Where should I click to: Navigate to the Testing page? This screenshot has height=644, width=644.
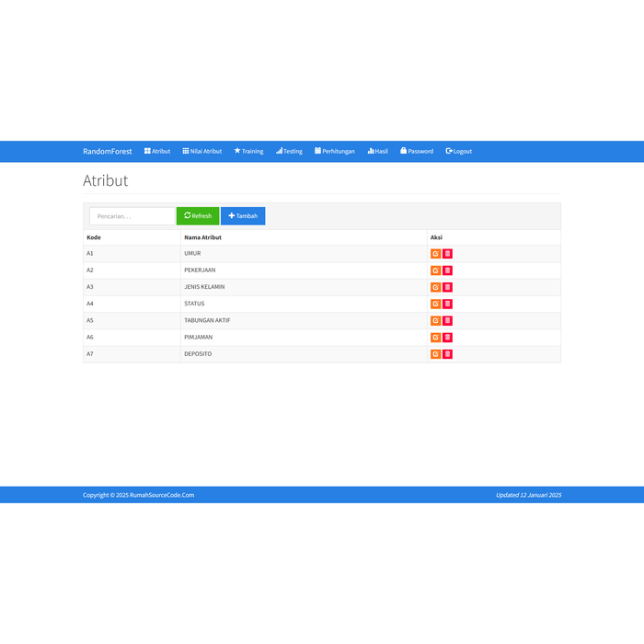pos(289,151)
